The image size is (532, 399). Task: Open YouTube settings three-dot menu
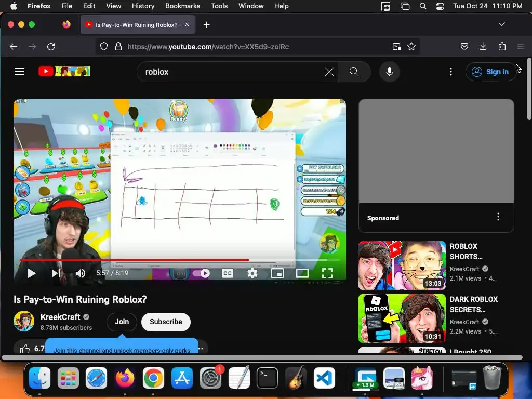451,72
